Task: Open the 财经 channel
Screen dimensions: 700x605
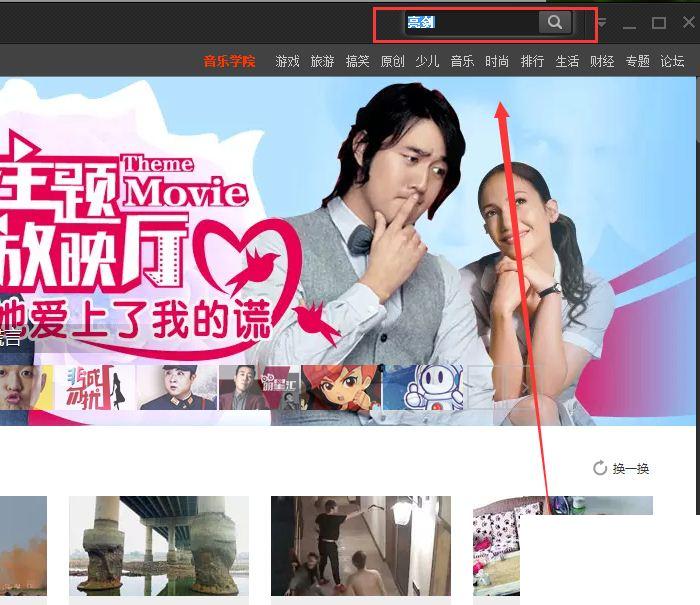Action: tap(602, 61)
